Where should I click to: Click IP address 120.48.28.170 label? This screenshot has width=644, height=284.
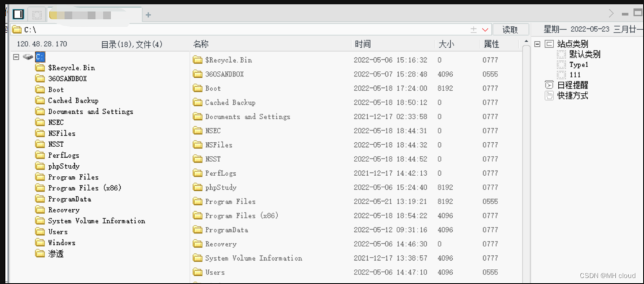pos(42,45)
